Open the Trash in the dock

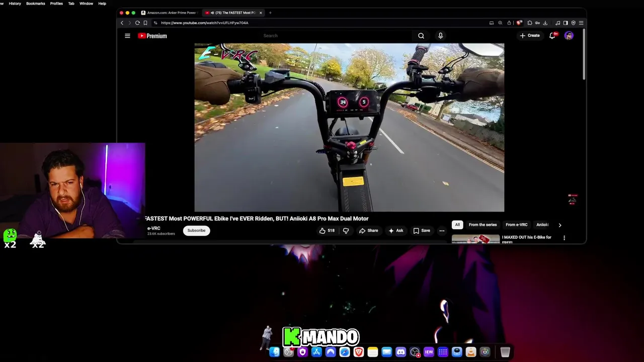505,352
